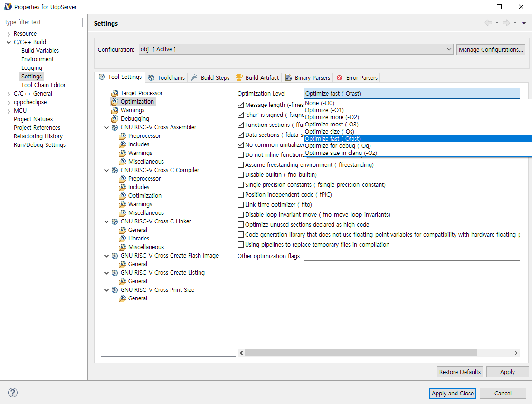Click the Build Artifact trophy icon
This screenshot has height=404, width=532.
tap(239, 77)
